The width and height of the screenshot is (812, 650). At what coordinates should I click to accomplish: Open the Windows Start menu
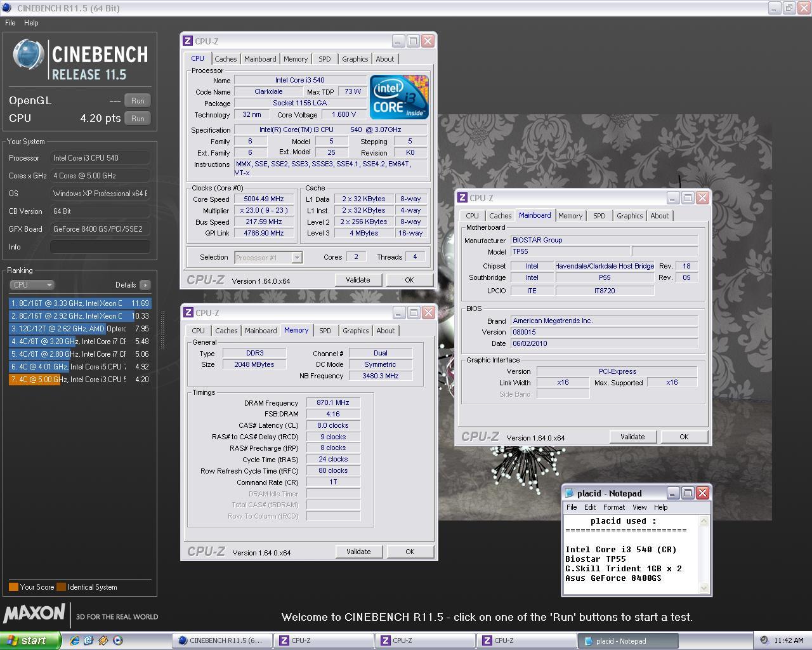(x=30, y=640)
